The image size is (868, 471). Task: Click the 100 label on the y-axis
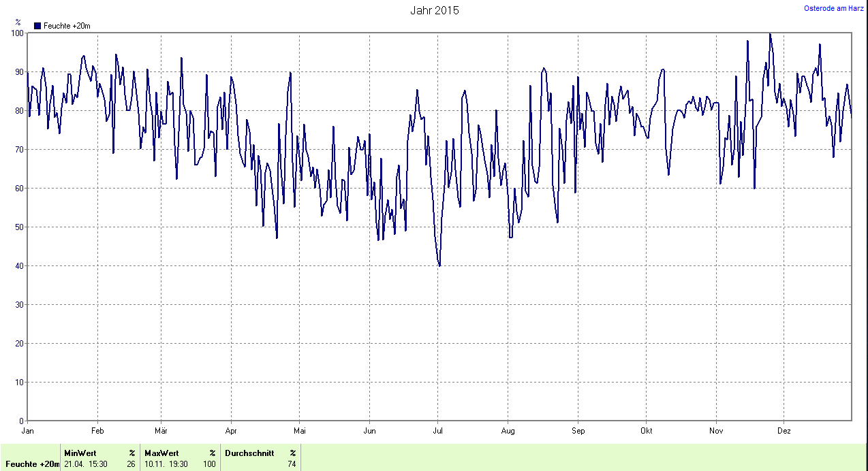(17, 33)
